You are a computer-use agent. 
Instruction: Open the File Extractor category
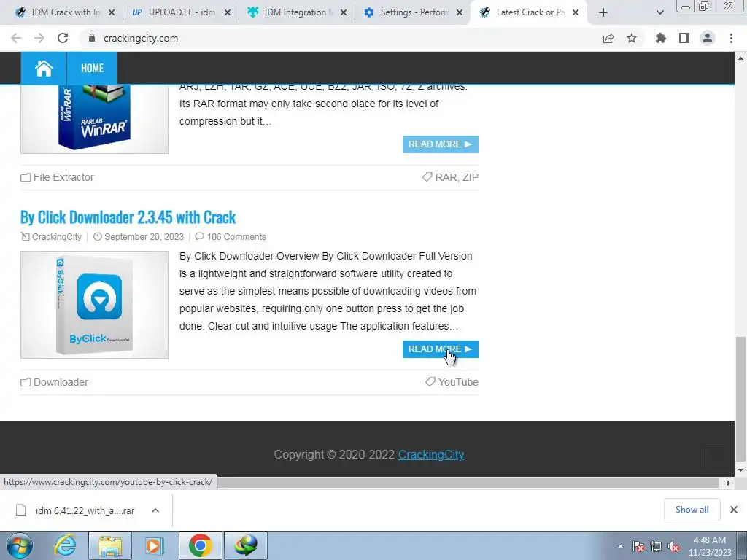(x=63, y=177)
